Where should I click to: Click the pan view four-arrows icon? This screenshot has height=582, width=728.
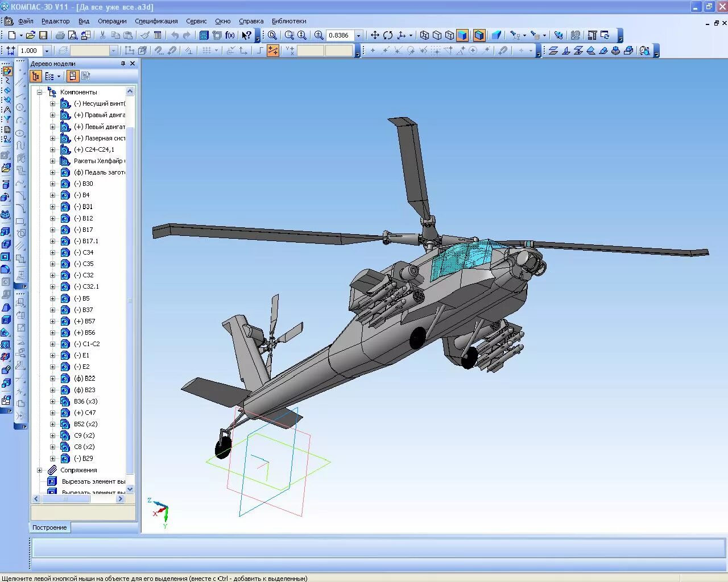click(375, 35)
